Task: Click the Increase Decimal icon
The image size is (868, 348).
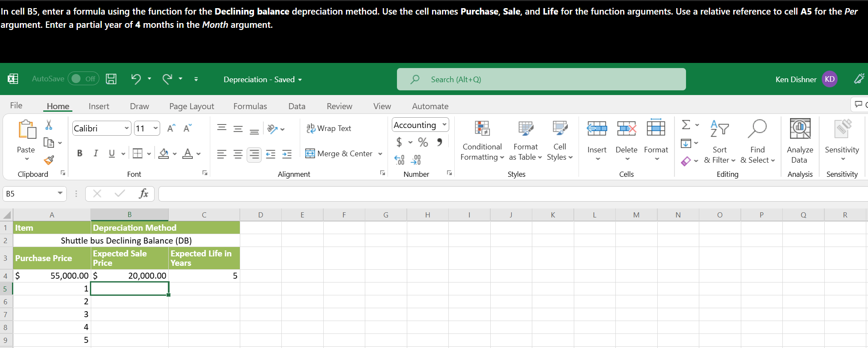Action: click(399, 160)
